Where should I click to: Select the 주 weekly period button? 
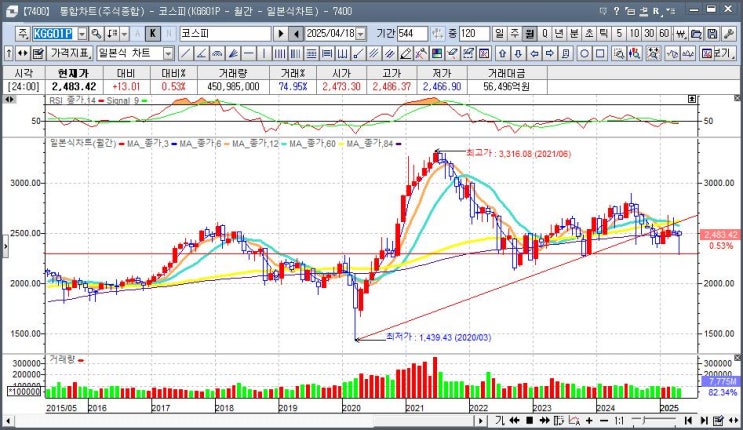coord(515,34)
